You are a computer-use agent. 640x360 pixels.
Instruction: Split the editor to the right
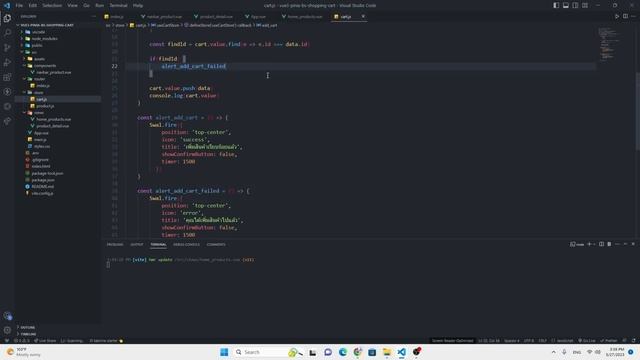[625, 16]
